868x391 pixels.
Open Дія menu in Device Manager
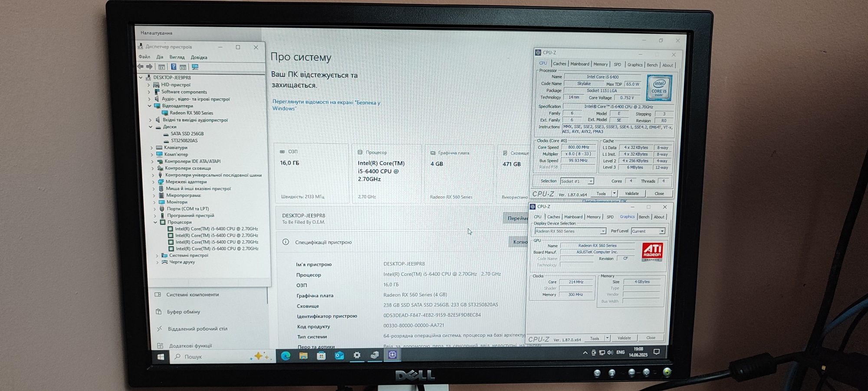click(x=160, y=57)
